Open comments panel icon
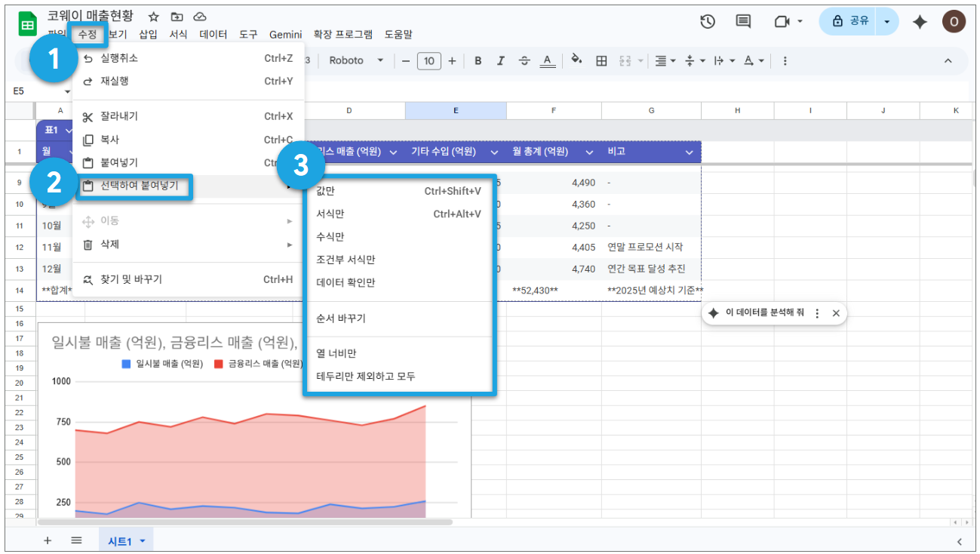The image size is (980, 554). point(743,22)
